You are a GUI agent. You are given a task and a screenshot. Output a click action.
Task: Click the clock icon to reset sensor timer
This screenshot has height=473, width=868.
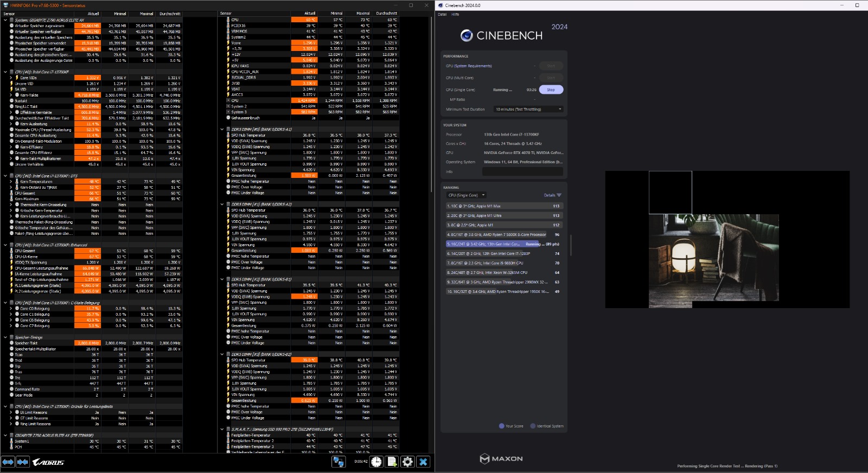coord(376,462)
